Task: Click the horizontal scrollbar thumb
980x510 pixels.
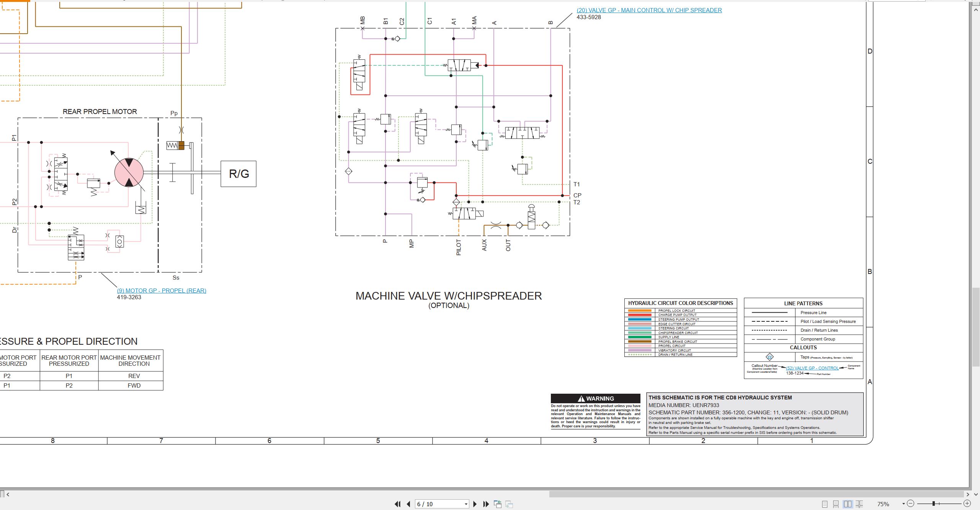Action: point(756,494)
